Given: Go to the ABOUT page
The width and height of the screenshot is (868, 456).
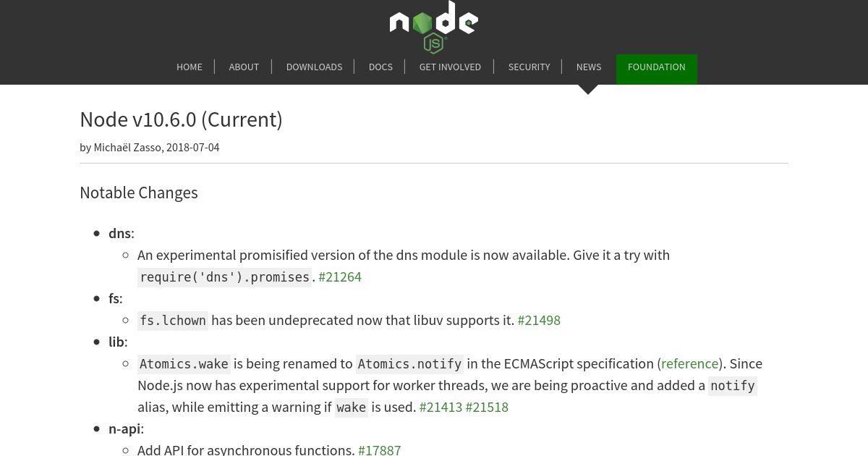Looking at the screenshot, I should [x=244, y=67].
